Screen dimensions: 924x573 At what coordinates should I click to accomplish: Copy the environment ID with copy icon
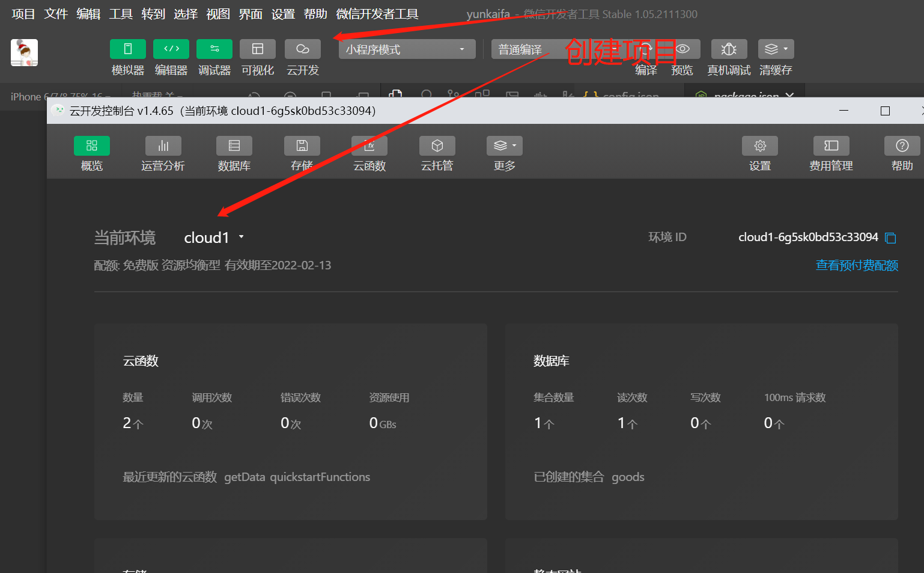coord(891,238)
